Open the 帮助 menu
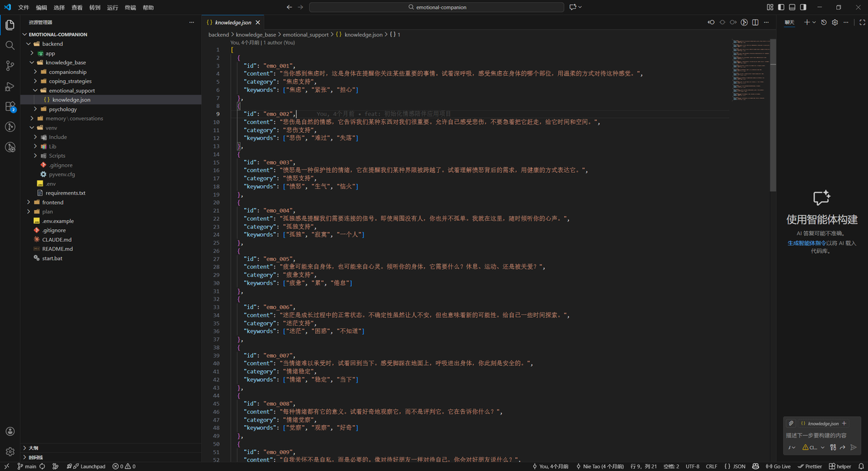The image size is (868, 471). point(148,7)
